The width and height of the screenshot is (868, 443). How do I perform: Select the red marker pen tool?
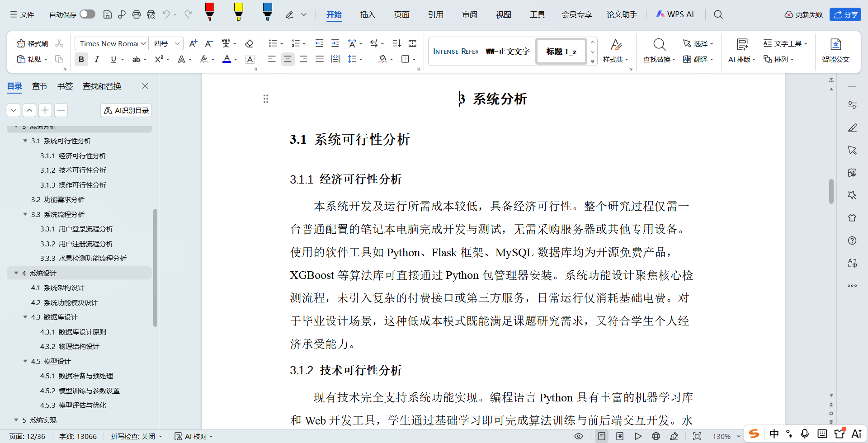pyautogui.click(x=209, y=12)
